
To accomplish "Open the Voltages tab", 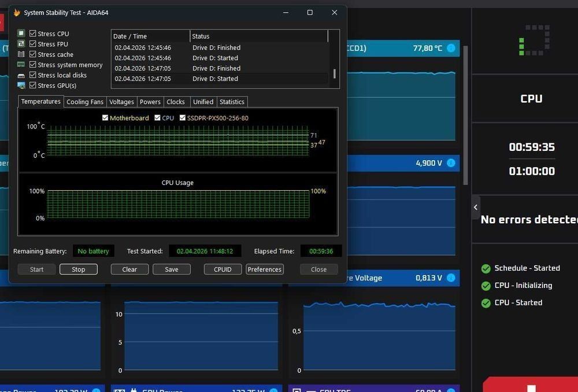I will [x=121, y=102].
